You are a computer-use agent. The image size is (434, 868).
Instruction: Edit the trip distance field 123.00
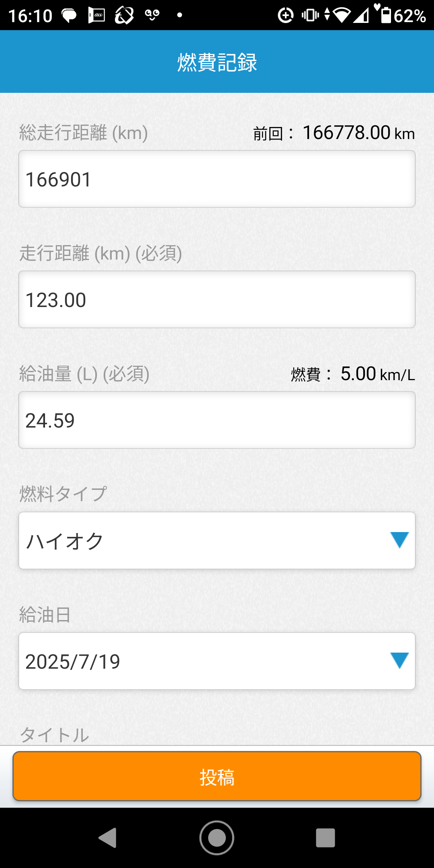(x=217, y=300)
